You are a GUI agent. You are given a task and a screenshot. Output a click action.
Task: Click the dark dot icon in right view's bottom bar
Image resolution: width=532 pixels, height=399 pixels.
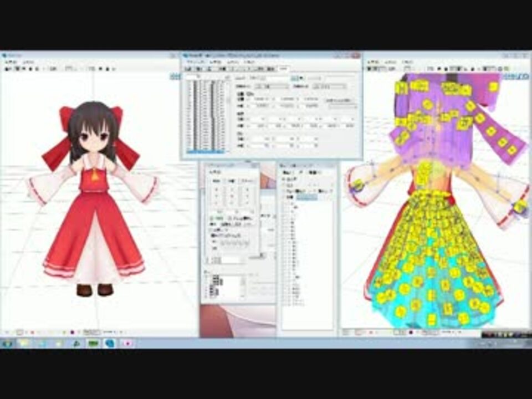click(x=411, y=332)
